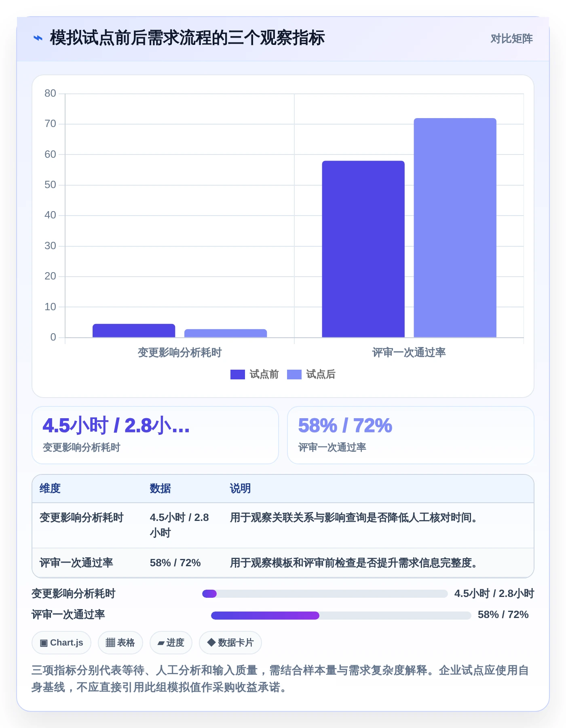566x728 pixels.
Task: Toggle the 试点后 legend color swatch
Action: click(294, 375)
